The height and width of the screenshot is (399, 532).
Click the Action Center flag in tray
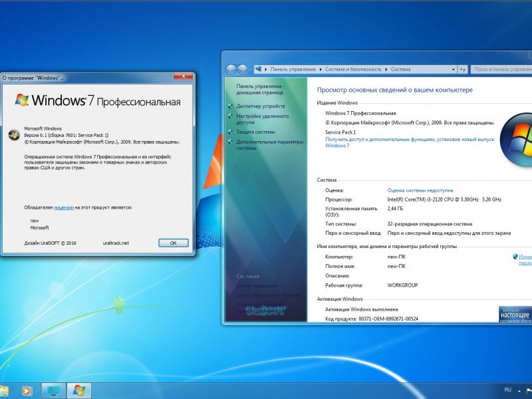(x=529, y=391)
